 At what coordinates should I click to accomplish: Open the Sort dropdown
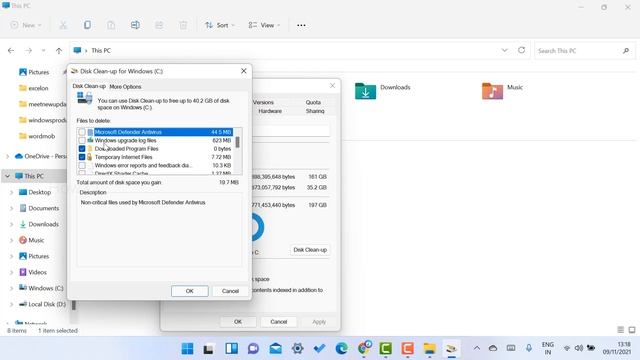(x=220, y=25)
